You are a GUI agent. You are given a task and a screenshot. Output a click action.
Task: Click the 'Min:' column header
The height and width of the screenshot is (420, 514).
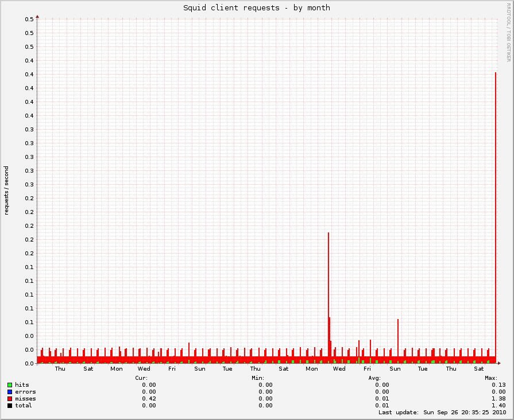(258, 378)
